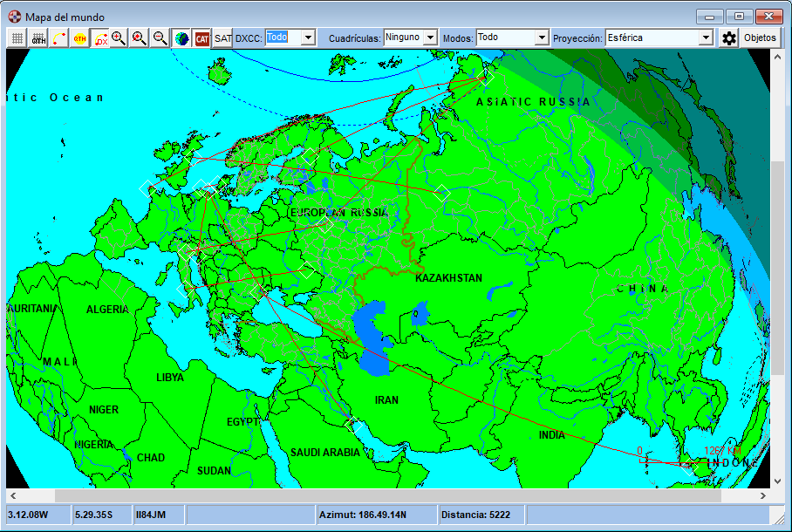Image resolution: width=792 pixels, height=532 pixels.
Task: Zoom in with the plus magnifier
Action: pos(119,38)
